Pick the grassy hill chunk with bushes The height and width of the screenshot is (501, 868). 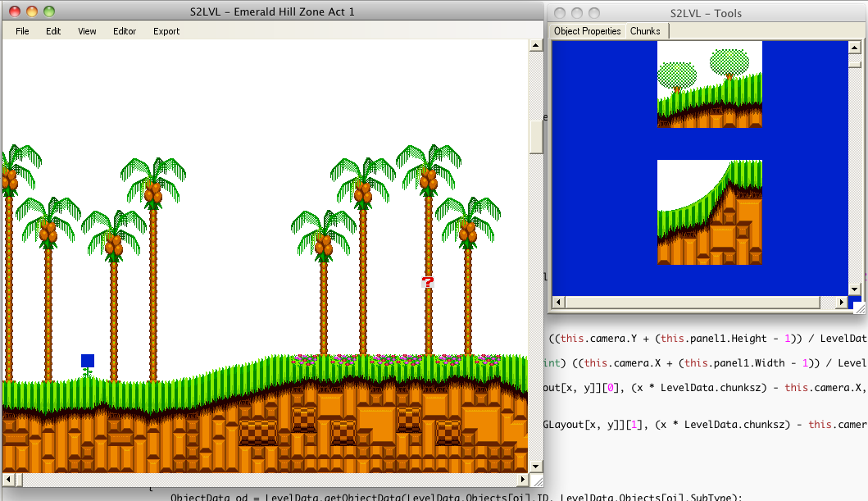pos(710,84)
